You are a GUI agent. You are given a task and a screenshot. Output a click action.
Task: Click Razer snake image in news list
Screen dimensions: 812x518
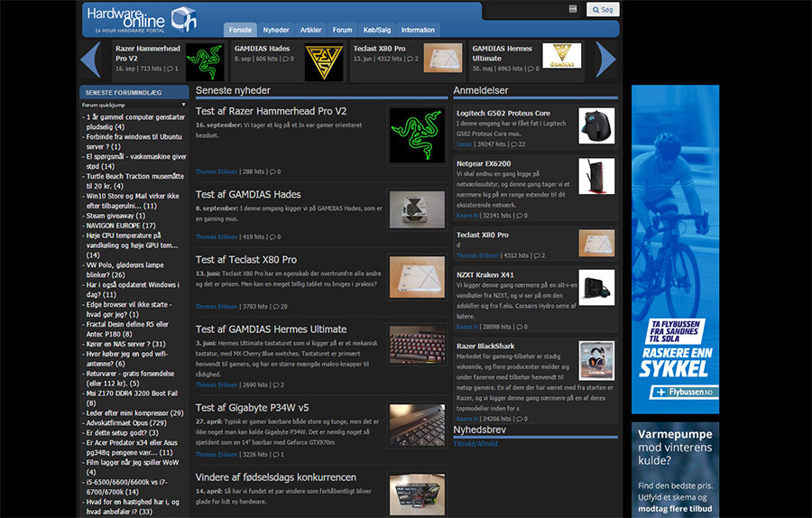coord(417,135)
